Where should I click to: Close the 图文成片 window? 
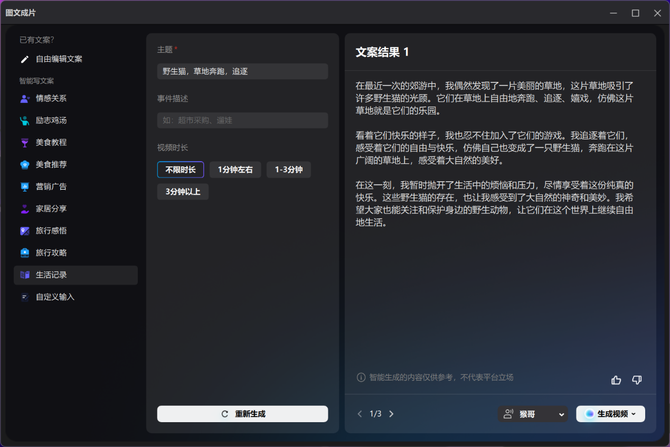tap(658, 13)
